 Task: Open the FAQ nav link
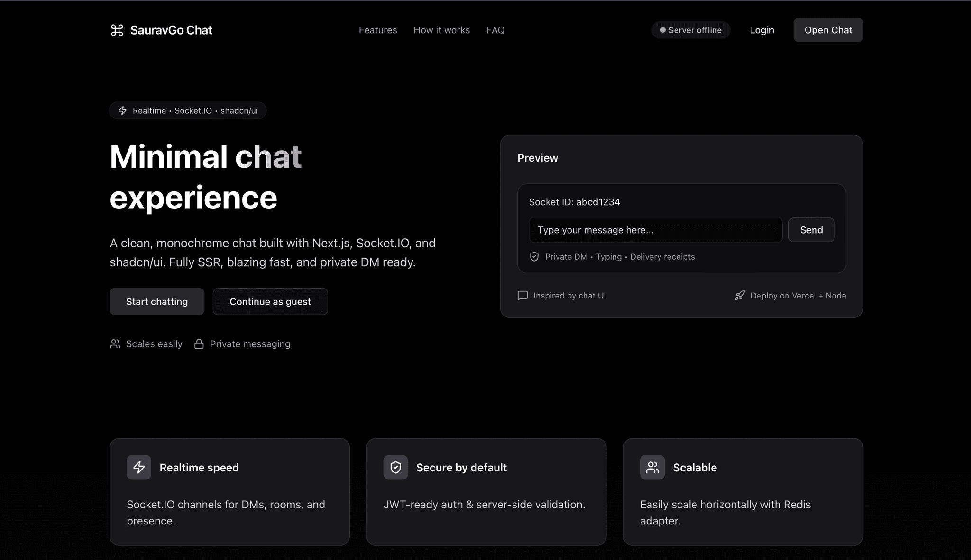pyautogui.click(x=495, y=30)
